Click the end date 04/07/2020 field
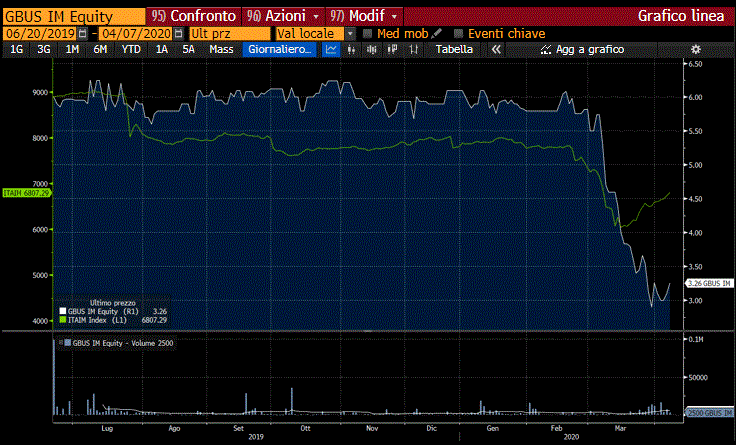Screen dimensions: 736x445 [137, 34]
